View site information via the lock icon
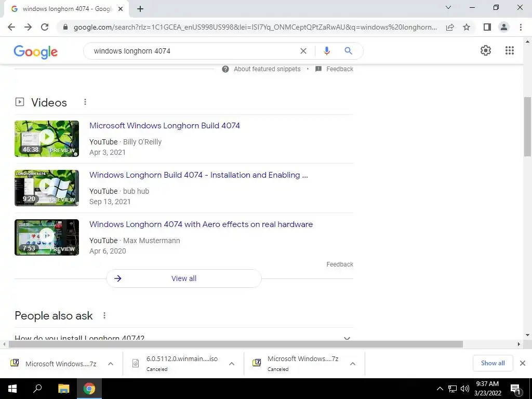This screenshot has height=399, width=532. tap(65, 27)
